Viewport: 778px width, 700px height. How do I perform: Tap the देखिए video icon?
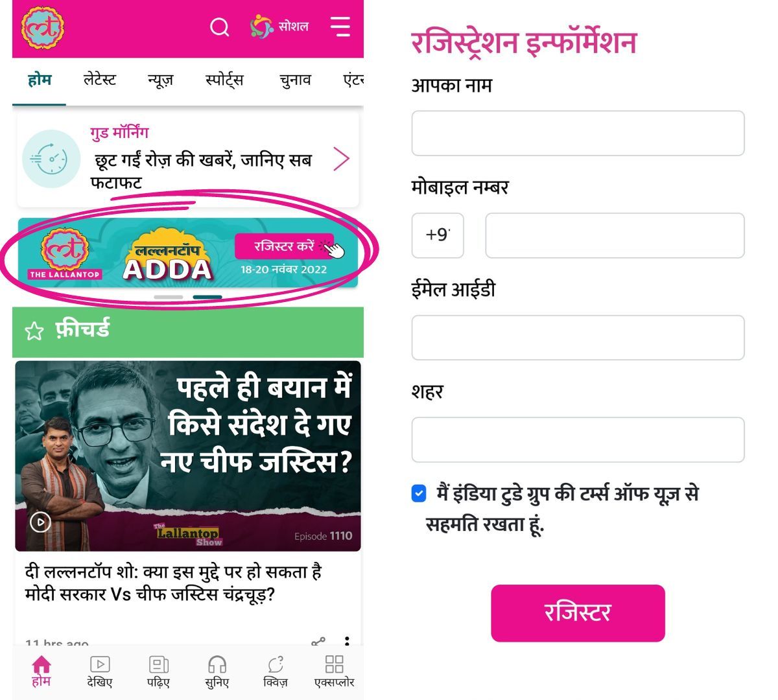point(99,664)
